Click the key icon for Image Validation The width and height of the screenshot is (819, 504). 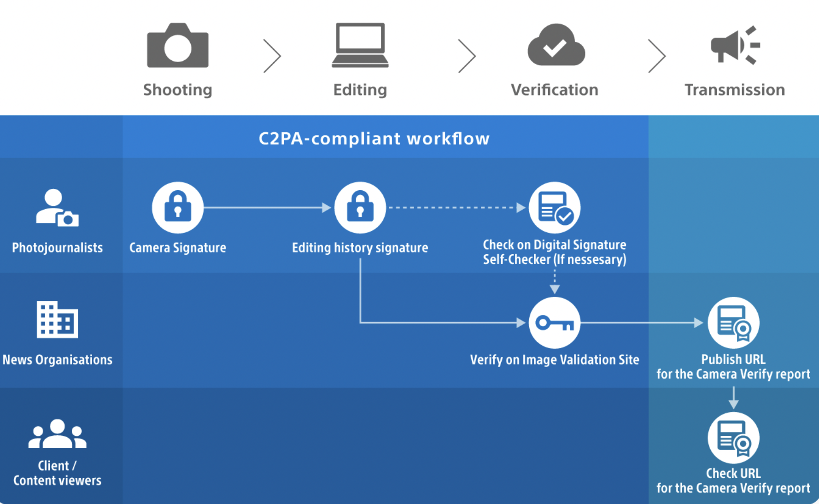tap(555, 322)
